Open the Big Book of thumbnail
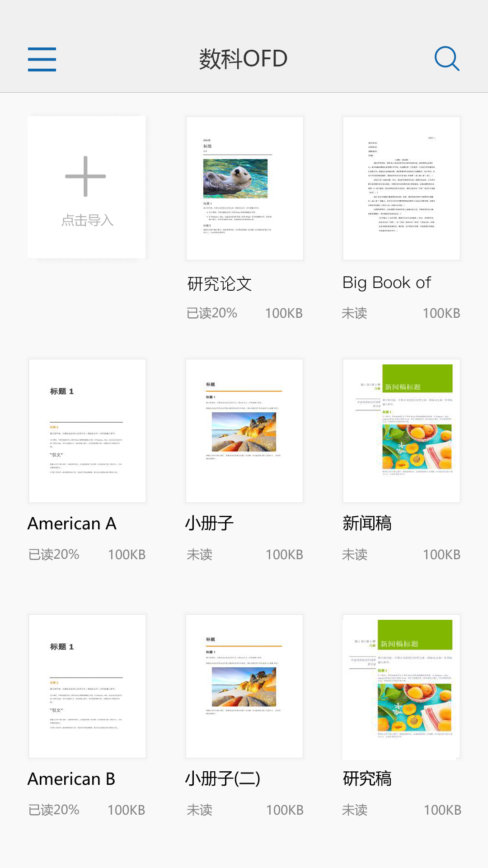488x868 pixels. pos(401,189)
